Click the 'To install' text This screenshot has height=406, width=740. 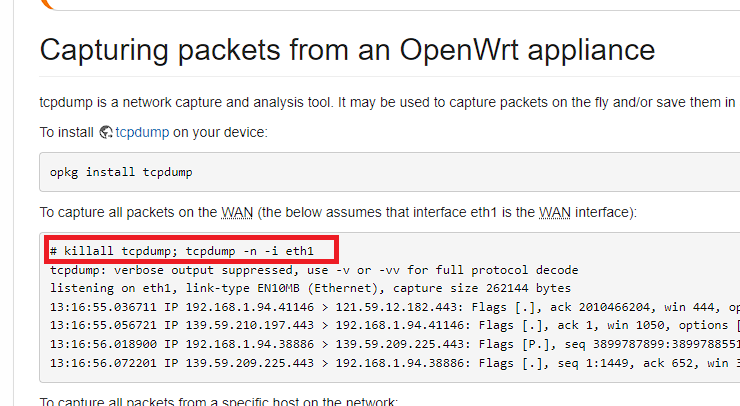[67, 132]
